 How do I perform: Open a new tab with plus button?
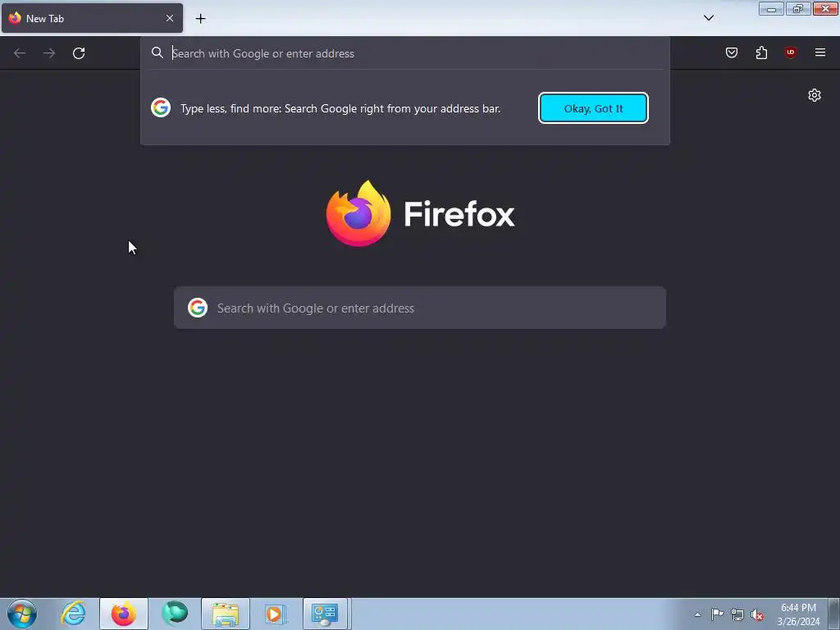[x=200, y=19]
